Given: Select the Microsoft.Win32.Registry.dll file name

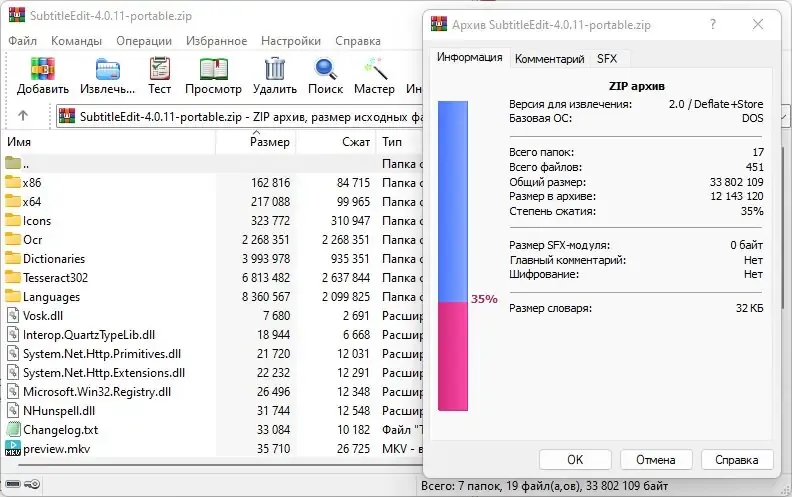Looking at the screenshot, I should (x=97, y=391).
